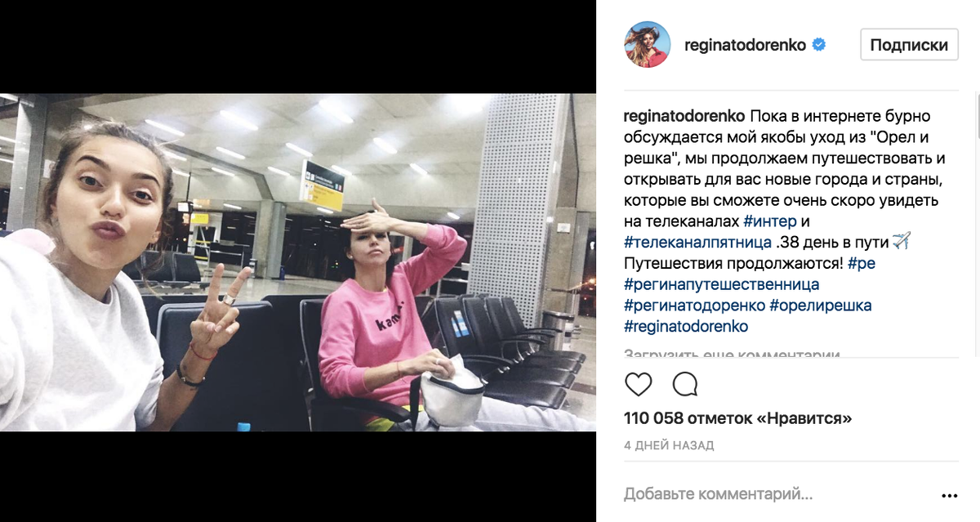
Task: Focus the Добавьте комментарий input field
Action: pyautogui.click(x=776, y=494)
